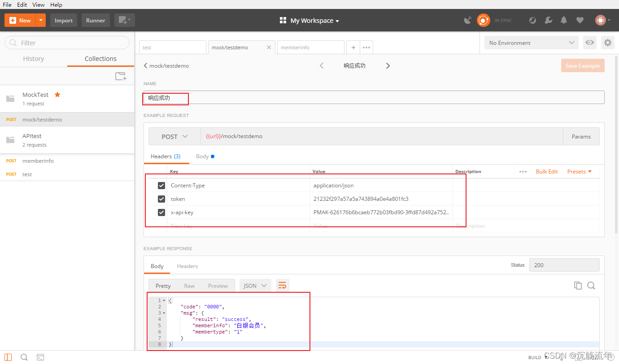Open the POST method dropdown
The width and height of the screenshot is (619, 364).
coord(174,136)
